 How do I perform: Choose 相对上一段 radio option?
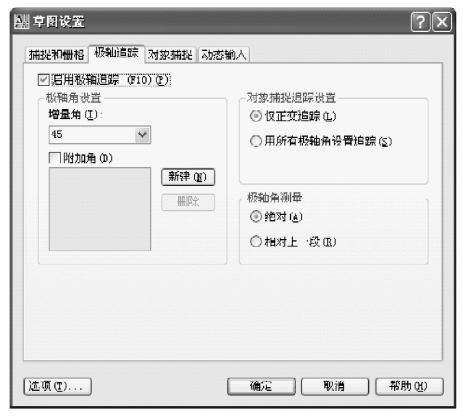(x=256, y=241)
